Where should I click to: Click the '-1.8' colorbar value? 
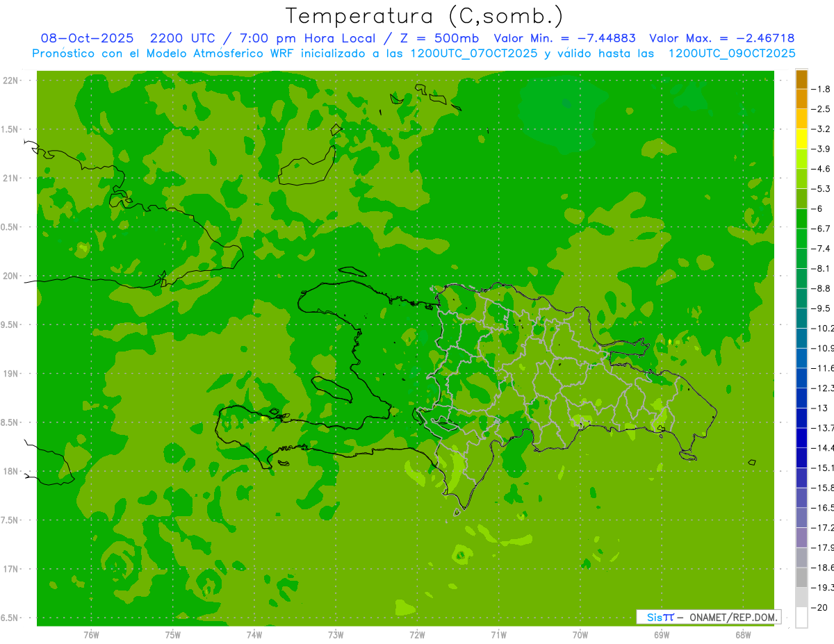point(821,89)
